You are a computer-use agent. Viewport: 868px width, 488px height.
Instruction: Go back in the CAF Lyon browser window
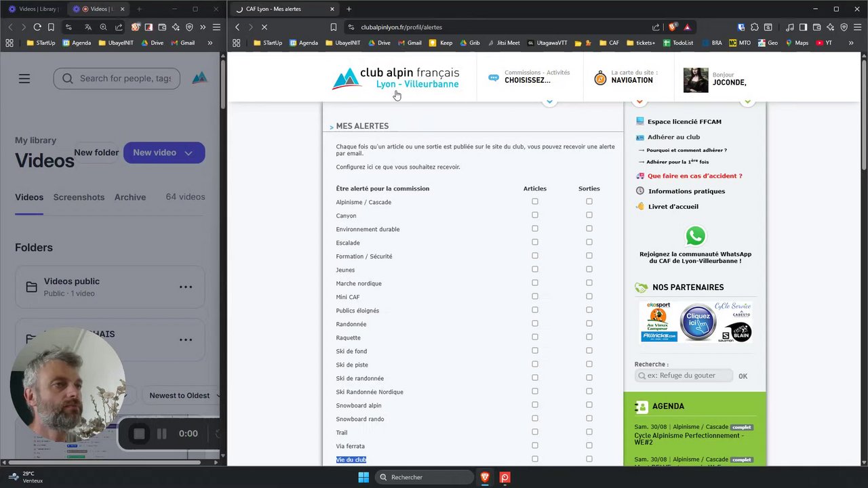pyautogui.click(x=237, y=27)
